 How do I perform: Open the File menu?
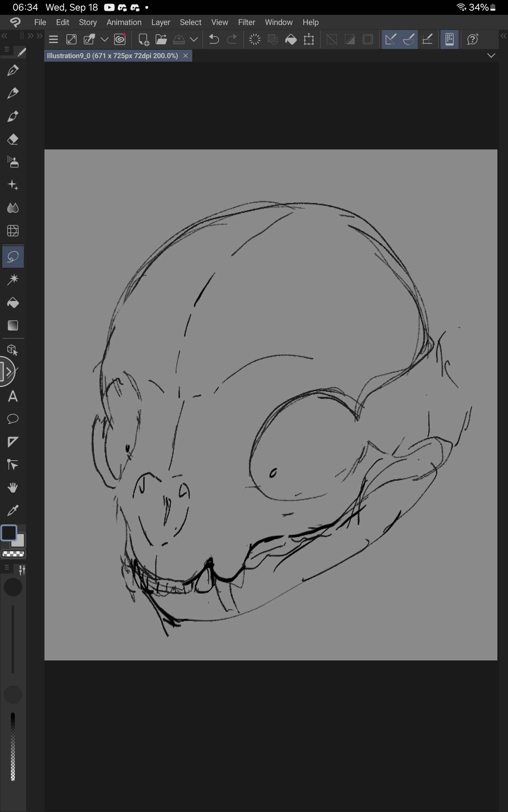40,22
